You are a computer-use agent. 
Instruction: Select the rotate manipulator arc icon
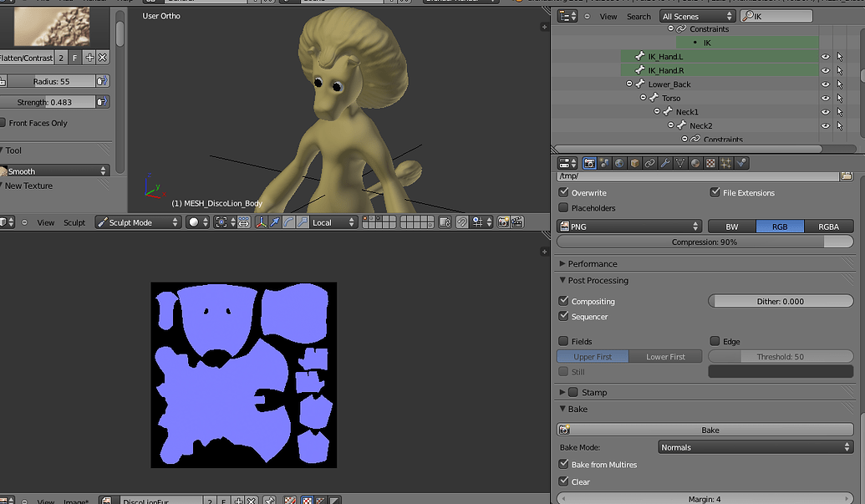[288, 222]
